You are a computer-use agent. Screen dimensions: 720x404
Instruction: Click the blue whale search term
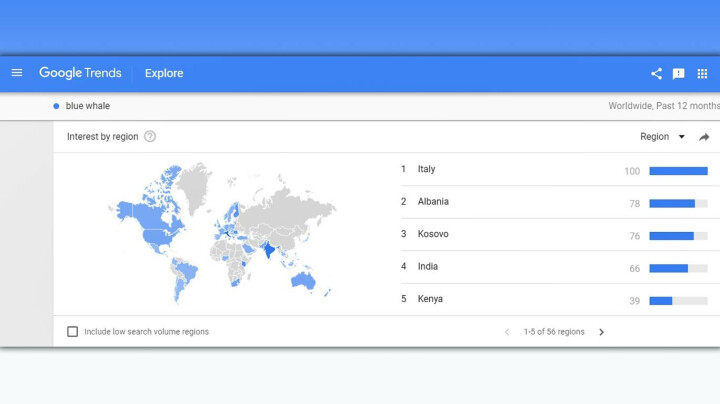tap(87, 106)
